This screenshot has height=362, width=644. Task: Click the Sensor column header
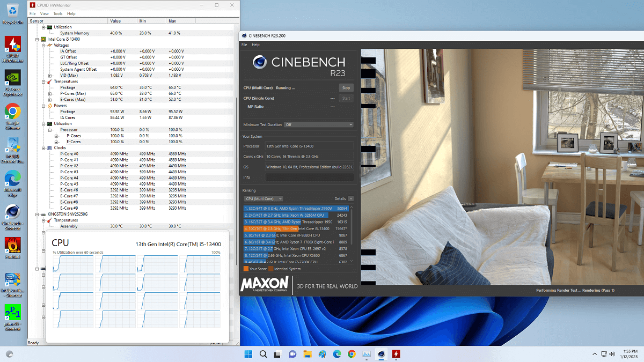pyautogui.click(x=67, y=21)
